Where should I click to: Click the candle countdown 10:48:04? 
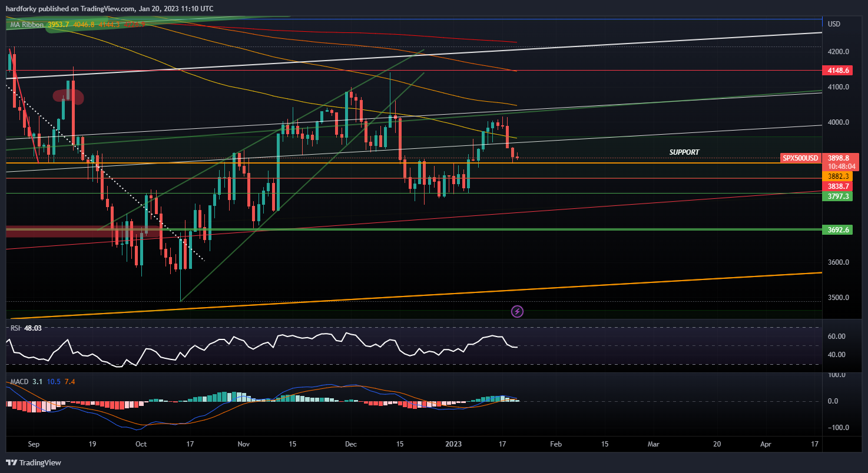(841, 166)
